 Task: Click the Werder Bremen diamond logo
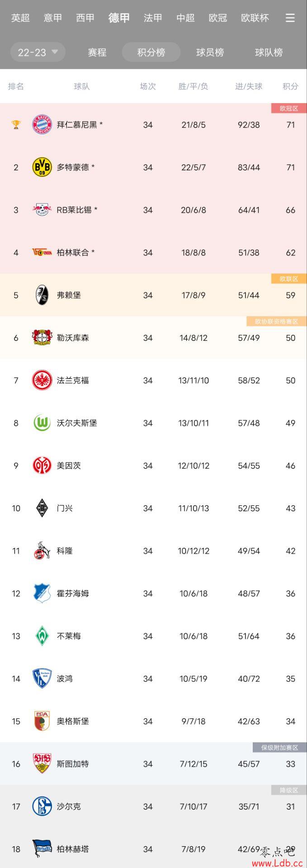point(42,636)
